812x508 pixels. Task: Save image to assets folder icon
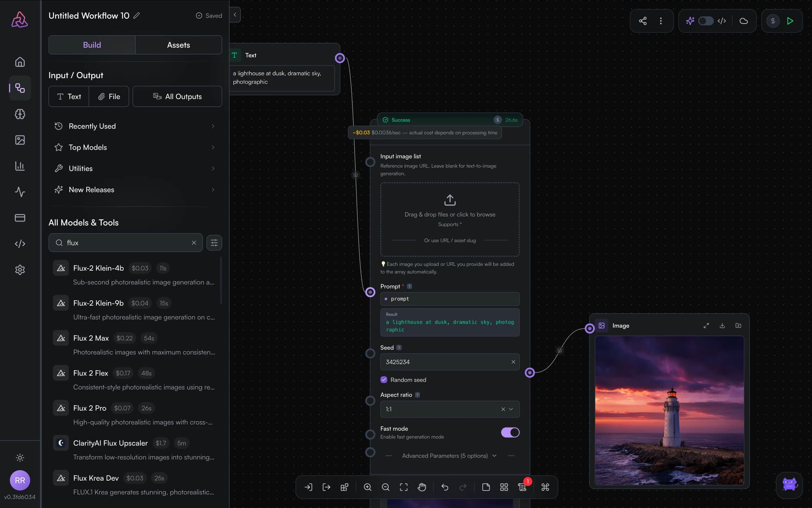(x=738, y=326)
